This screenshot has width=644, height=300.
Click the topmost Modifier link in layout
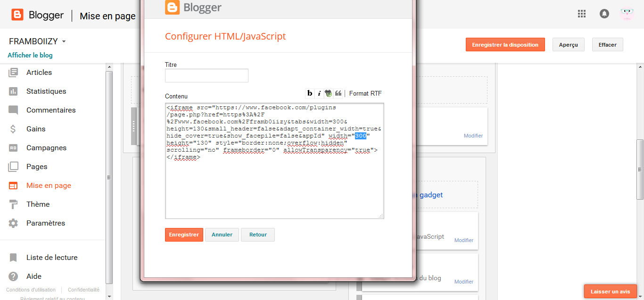click(473, 136)
